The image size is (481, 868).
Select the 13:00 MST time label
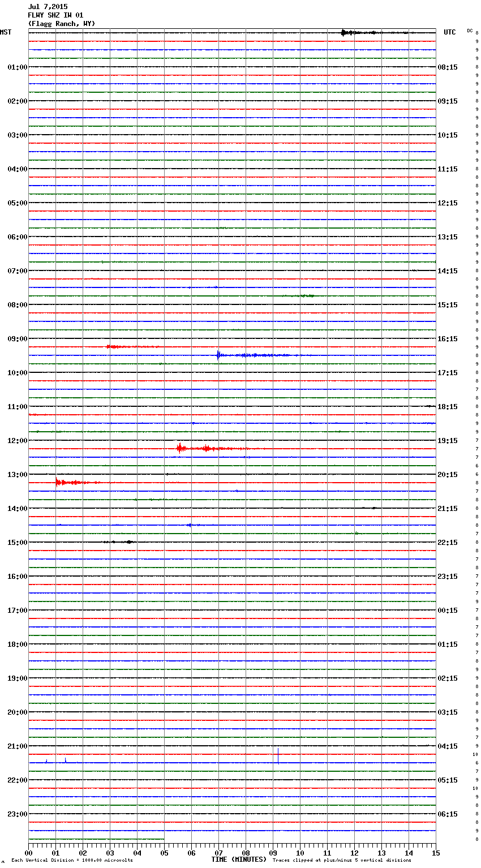(17, 475)
